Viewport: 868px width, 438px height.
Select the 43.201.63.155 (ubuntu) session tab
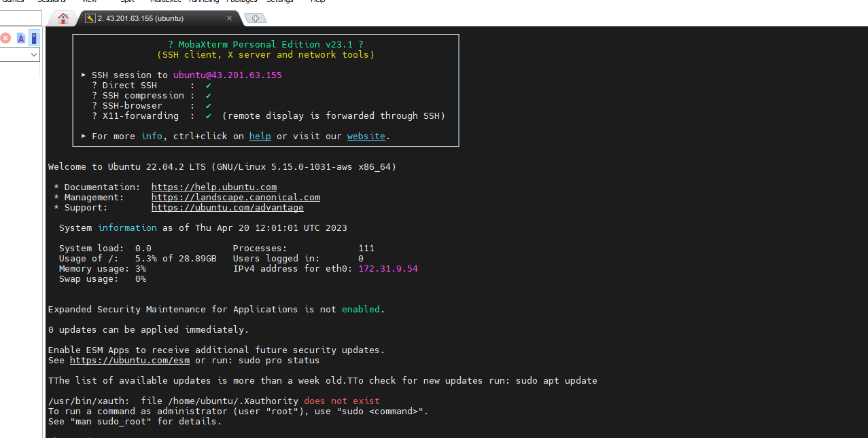pyautogui.click(x=159, y=18)
